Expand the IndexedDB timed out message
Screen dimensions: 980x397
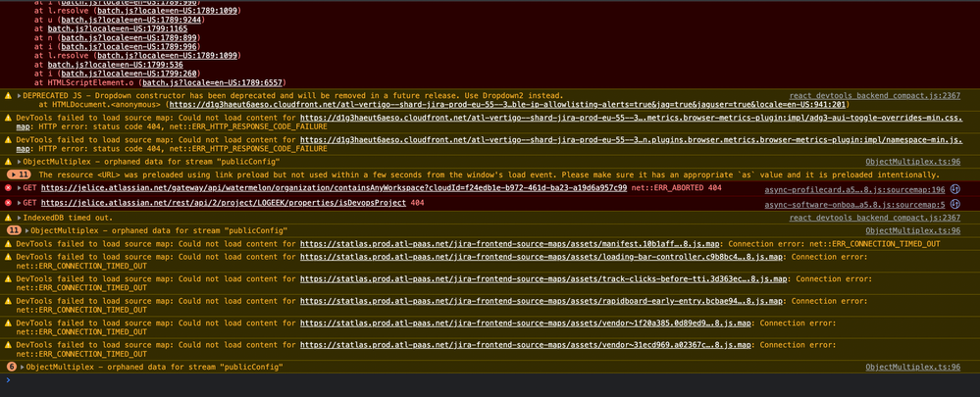pyautogui.click(x=19, y=217)
